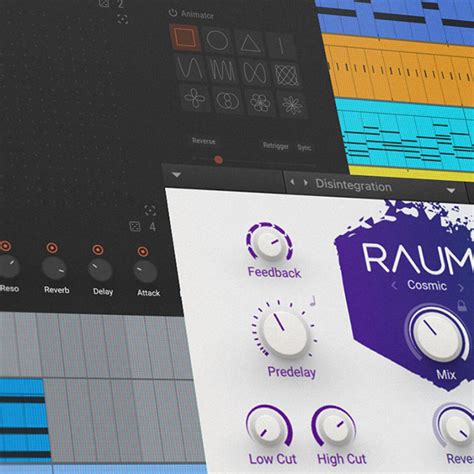Click the Cosmic mode label
This screenshot has height=474, width=474.
[427, 285]
